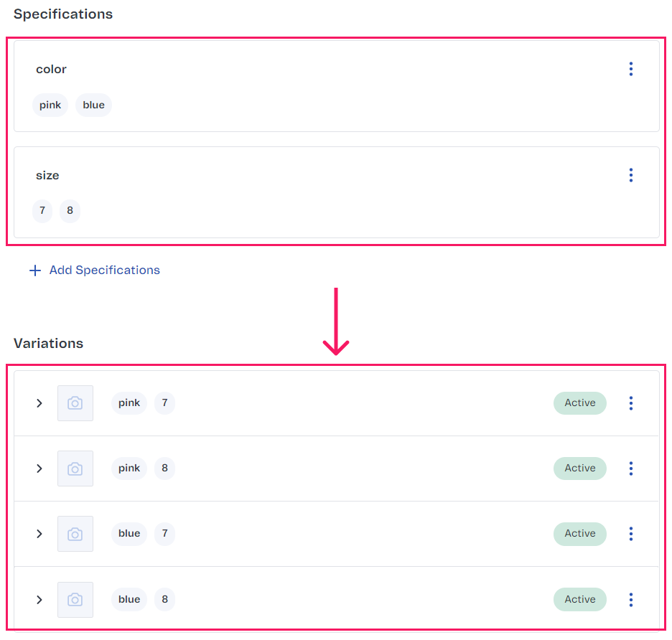Expand the blue 7 variation row

point(39,534)
